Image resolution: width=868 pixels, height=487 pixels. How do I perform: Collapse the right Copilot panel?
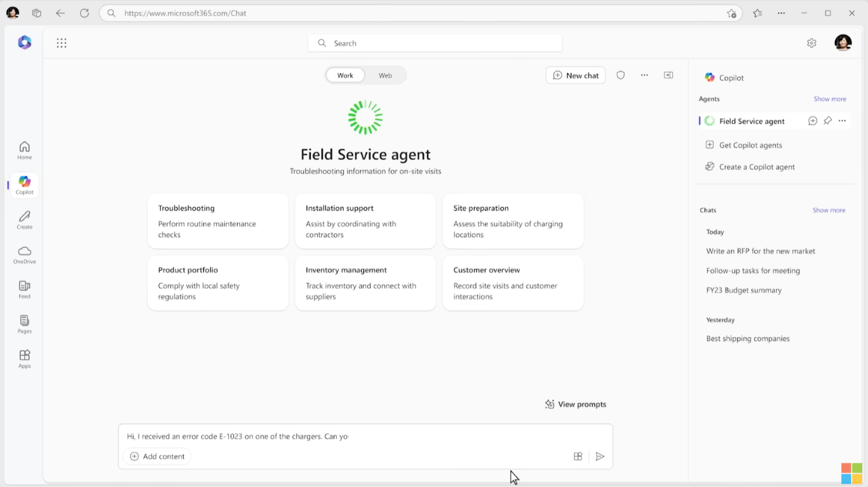pyautogui.click(x=668, y=74)
